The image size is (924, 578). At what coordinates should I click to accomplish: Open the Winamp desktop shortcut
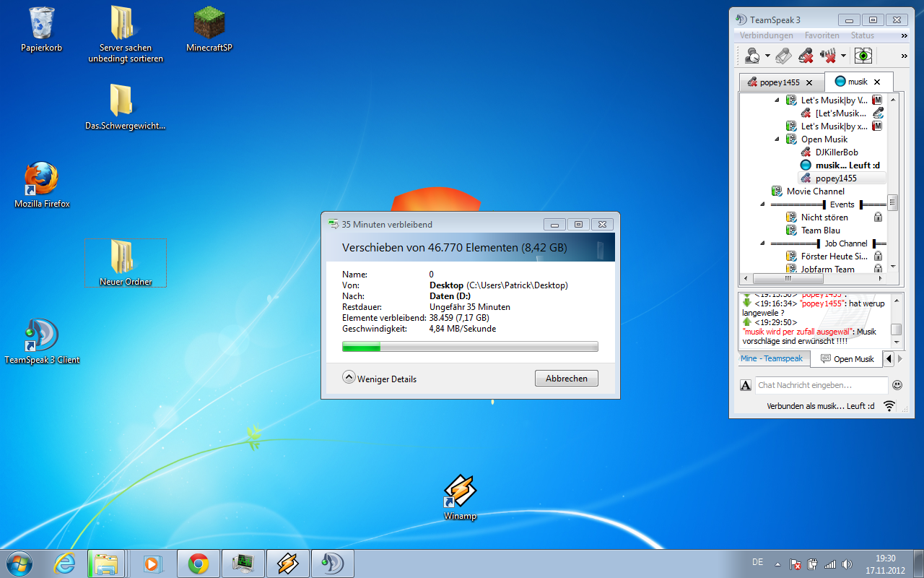(460, 496)
